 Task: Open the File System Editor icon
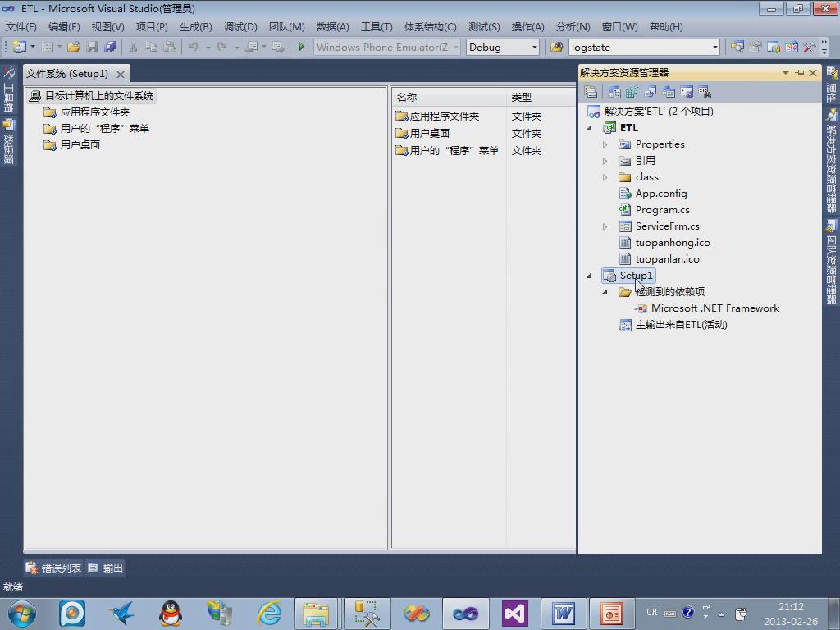click(x=614, y=92)
